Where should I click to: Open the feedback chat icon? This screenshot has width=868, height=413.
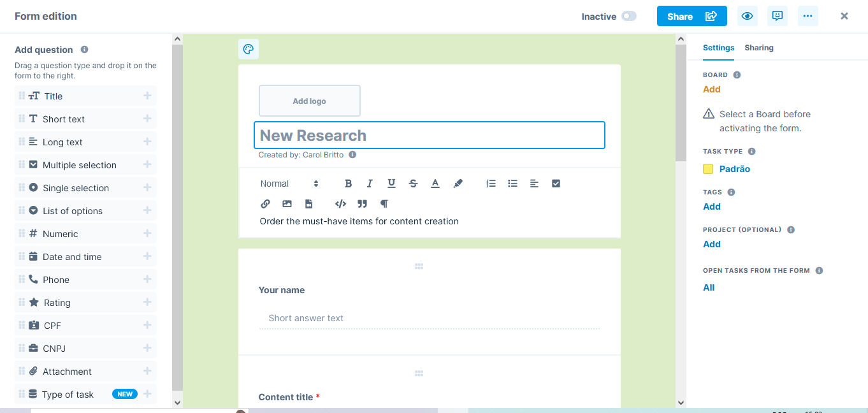coord(777,15)
